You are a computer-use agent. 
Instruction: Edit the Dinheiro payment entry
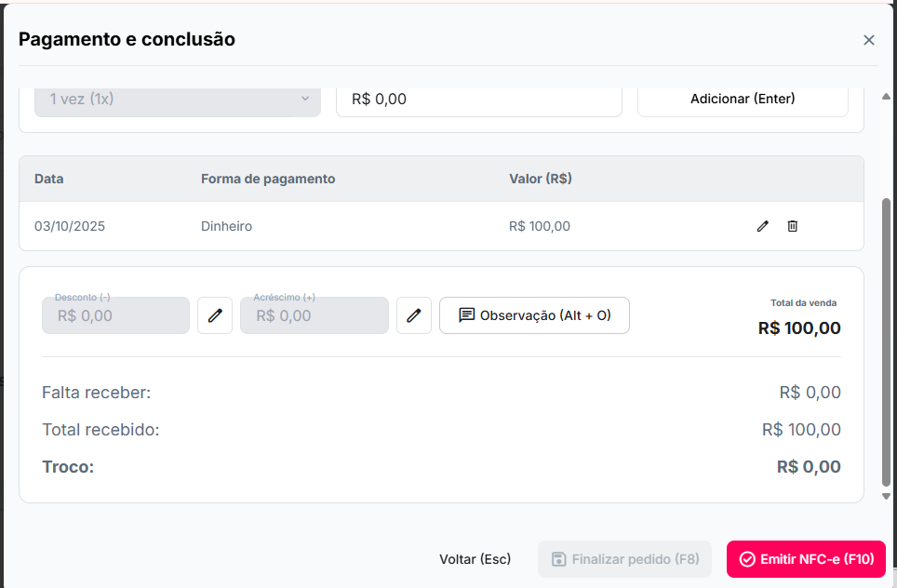pos(763,226)
